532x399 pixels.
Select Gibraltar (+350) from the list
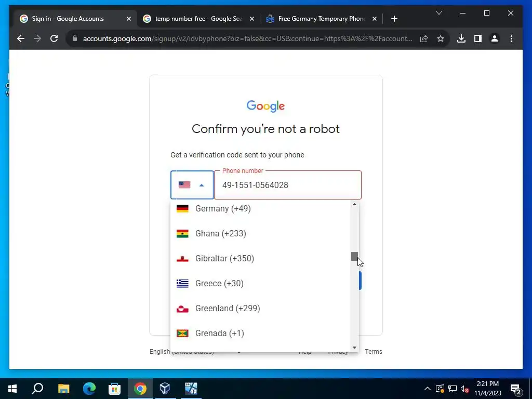[x=260, y=258]
